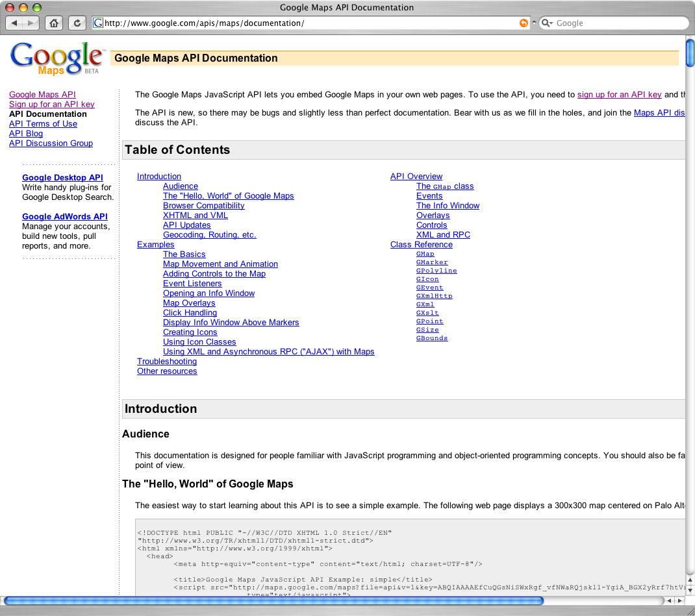Viewport: 695px width, 616px height.
Task: Open API Terms of Use link
Action: point(43,123)
